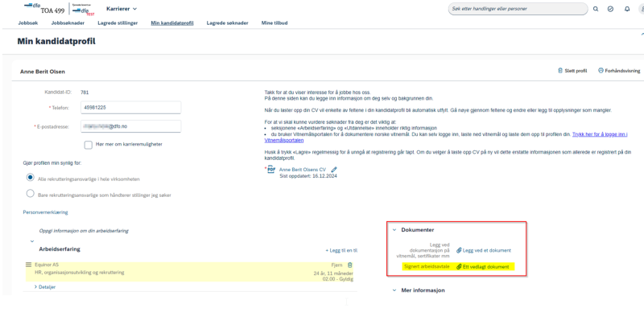Click 24 år, 11 måneder duration text
Image resolution: width=644 pixels, height=312 pixels.
click(333, 273)
